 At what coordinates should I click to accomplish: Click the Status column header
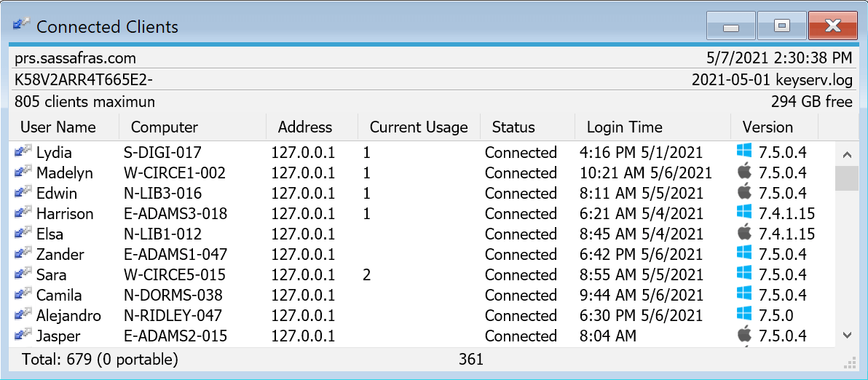click(513, 127)
